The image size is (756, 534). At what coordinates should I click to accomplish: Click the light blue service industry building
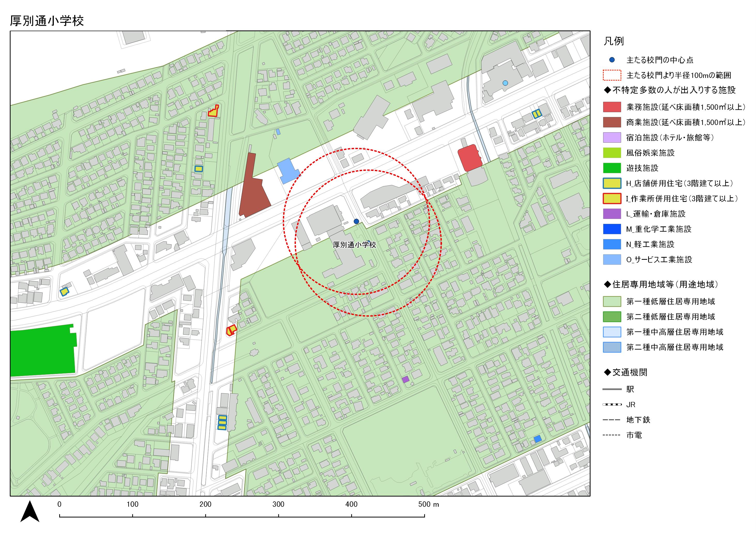288,171
